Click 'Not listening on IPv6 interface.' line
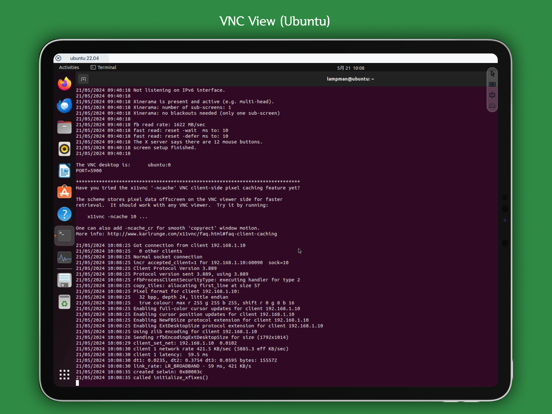 [150, 90]
